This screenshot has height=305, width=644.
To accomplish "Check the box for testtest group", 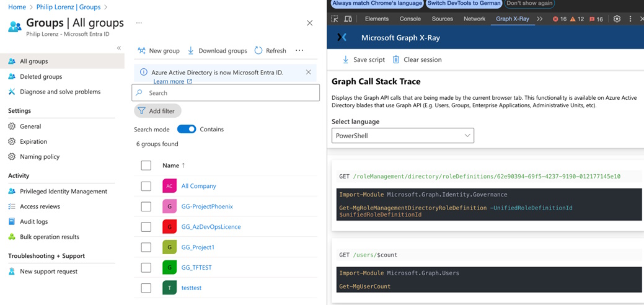I will point(146,288).
